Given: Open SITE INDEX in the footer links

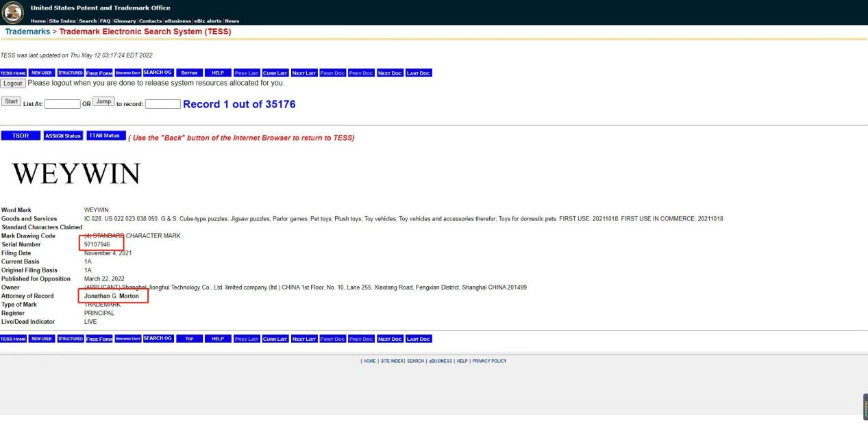Looking at the screenshot, I should 393,361.
